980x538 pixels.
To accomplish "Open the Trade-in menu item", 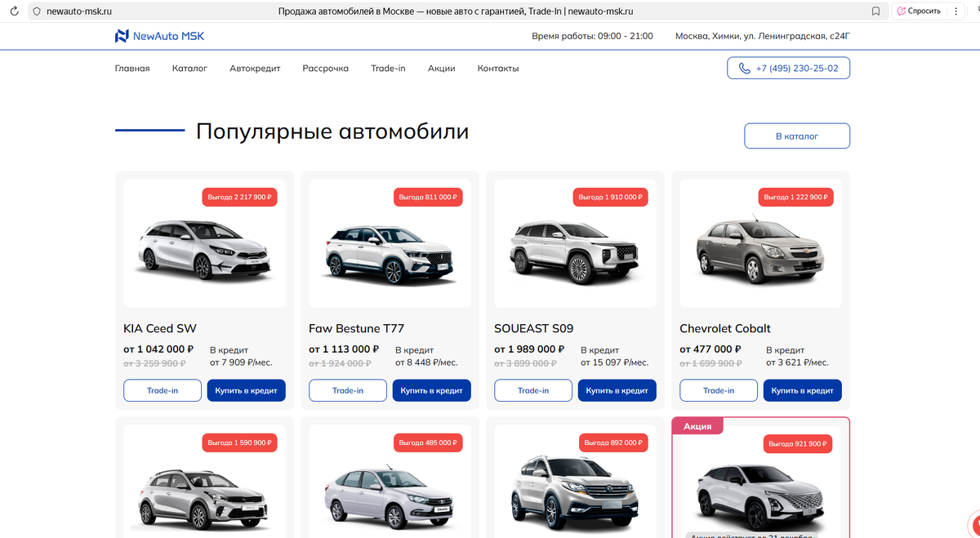I will pos(388,69).
